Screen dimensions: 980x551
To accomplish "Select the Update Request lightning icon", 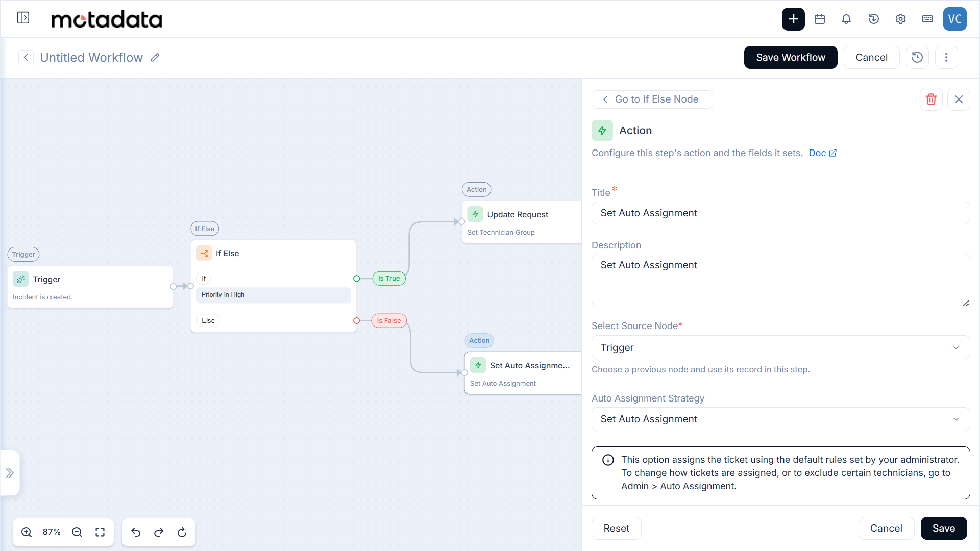I will pos(475,214).
